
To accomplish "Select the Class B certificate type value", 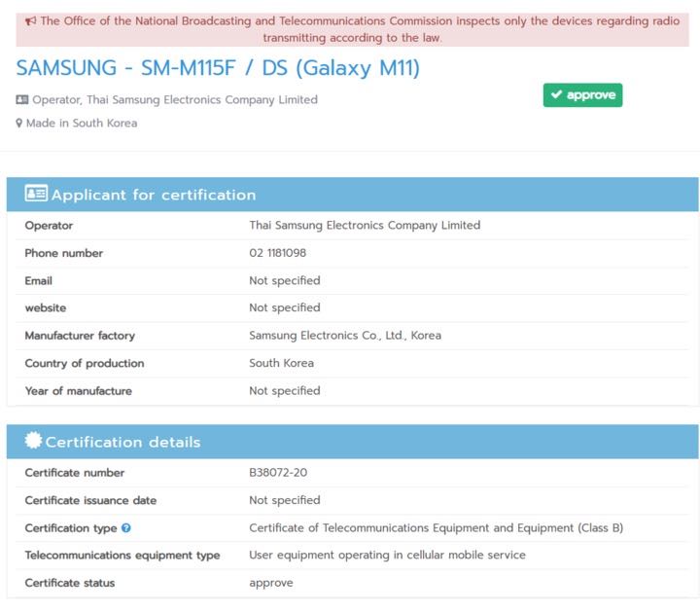I will coord(437,528).
